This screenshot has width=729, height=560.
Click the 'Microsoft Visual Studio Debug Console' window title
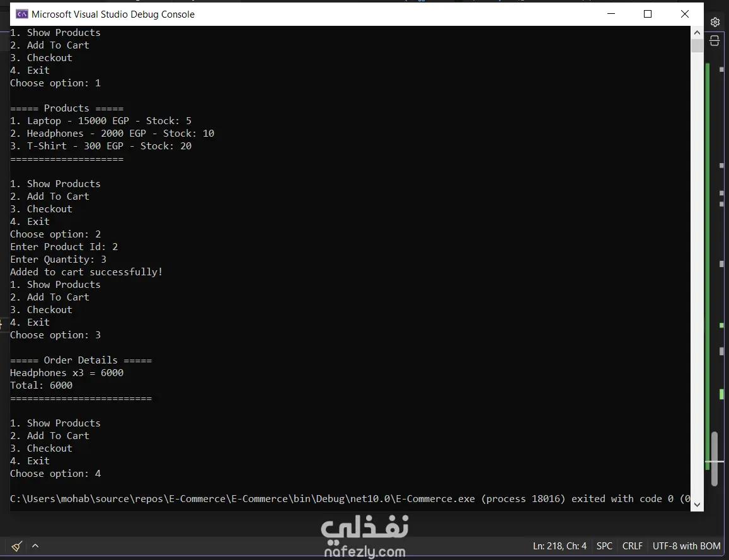113,14
